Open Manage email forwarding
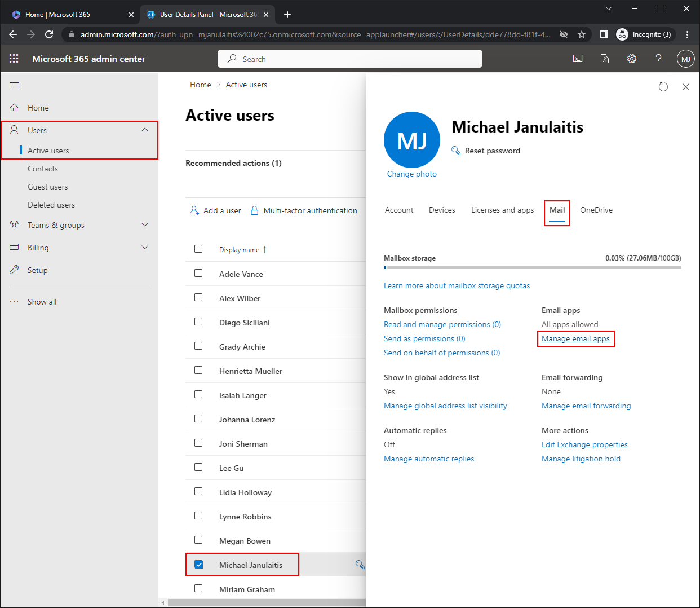This screenshot has width=700, height=608. (586, 406)
